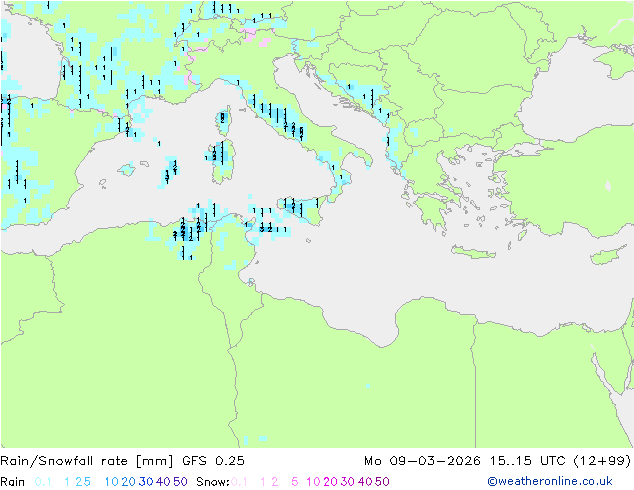
Task: Click the '(12+99)' forecast offset text
Action: pyautogui.click(x=602, y=461)
